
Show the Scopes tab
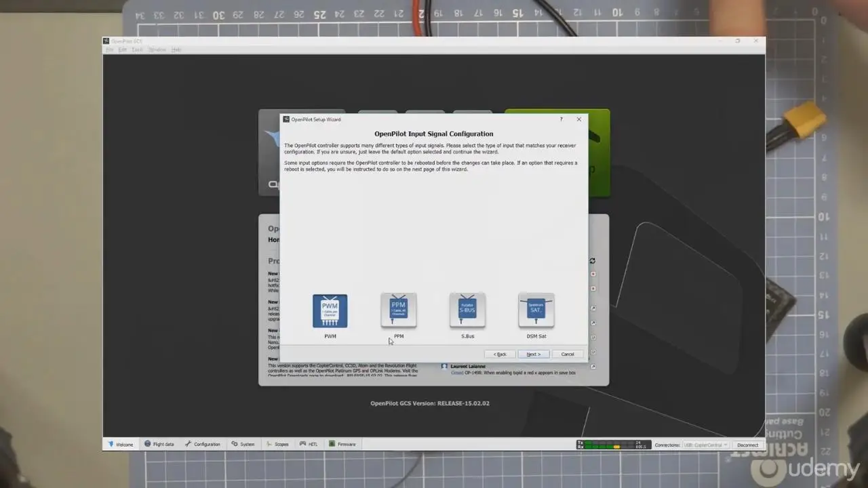coord(277,445)
